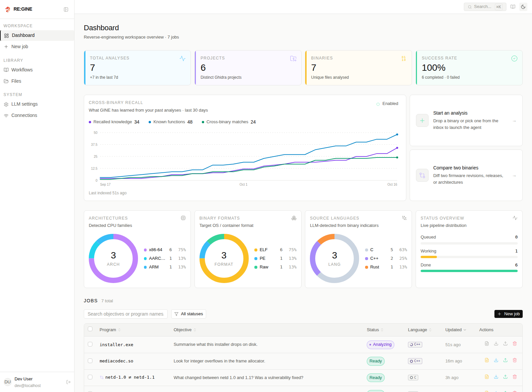Click the export upload icon for netd-1.0 row
The image size is (532, 392).
[x=505, y=377]
